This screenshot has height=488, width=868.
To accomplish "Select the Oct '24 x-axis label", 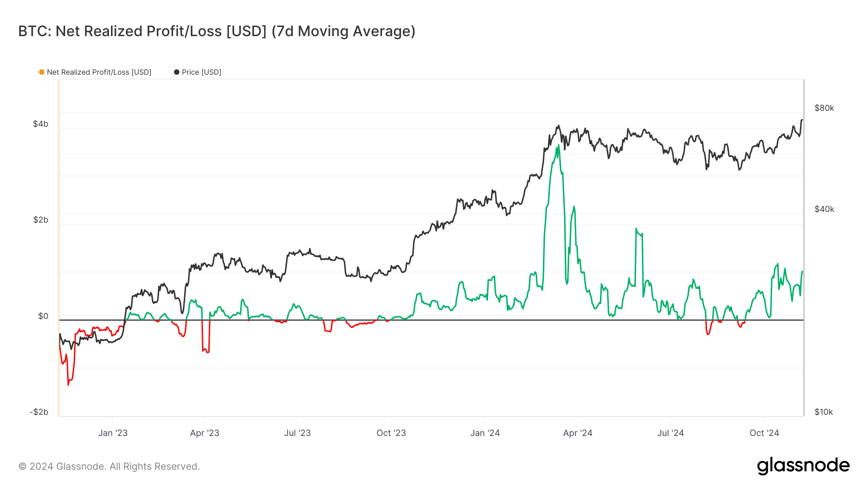I will click(x=764, y=433).
